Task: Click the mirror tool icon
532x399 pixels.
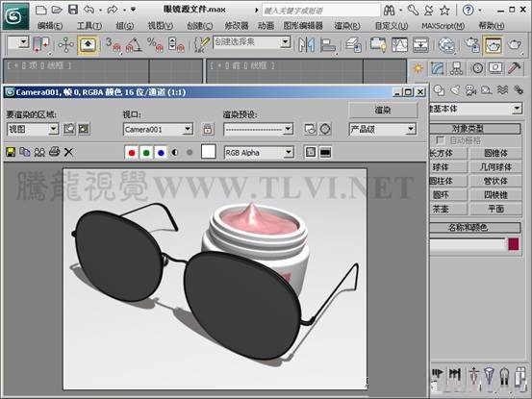Action: point(306,45)
